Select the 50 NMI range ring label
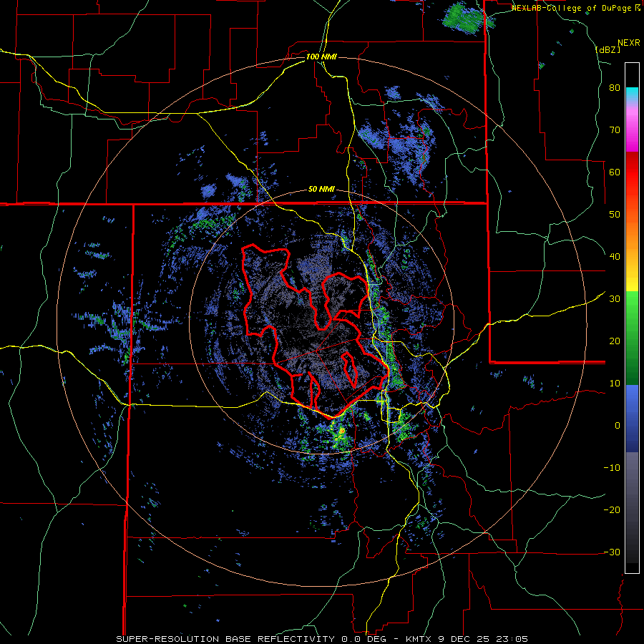644x644 pixels. pyautogui.click(x=321, y=189)
